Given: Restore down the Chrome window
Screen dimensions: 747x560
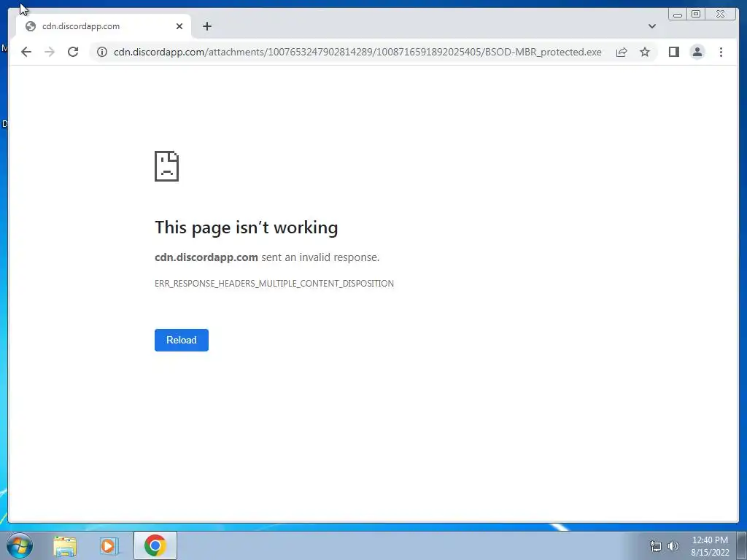Looking at the screenshot, I should [696, 15].
